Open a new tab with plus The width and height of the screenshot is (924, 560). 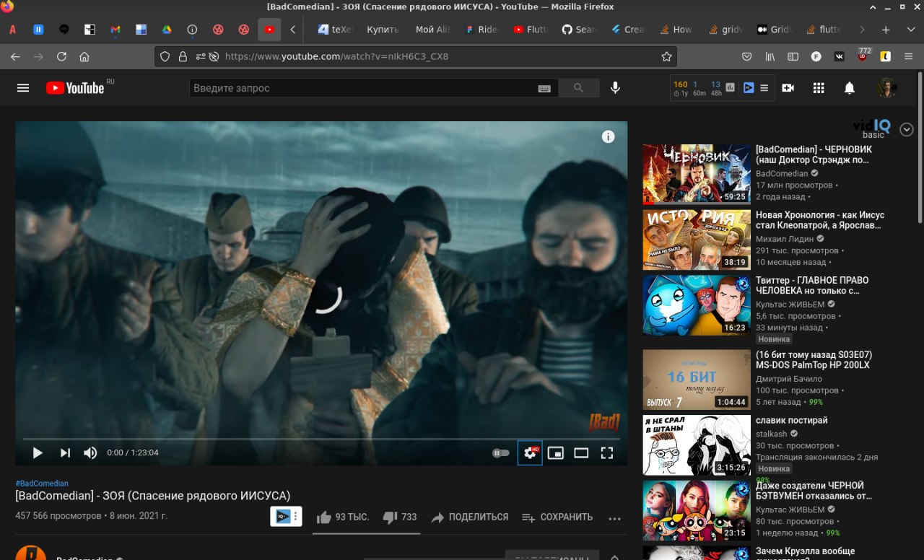coord(886,30)
